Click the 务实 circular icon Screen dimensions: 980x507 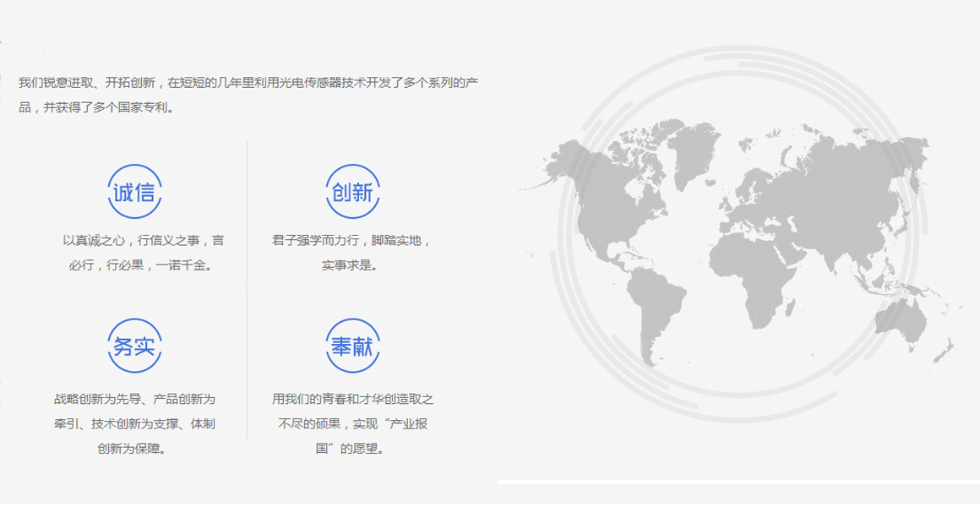[x=134, y=346]
